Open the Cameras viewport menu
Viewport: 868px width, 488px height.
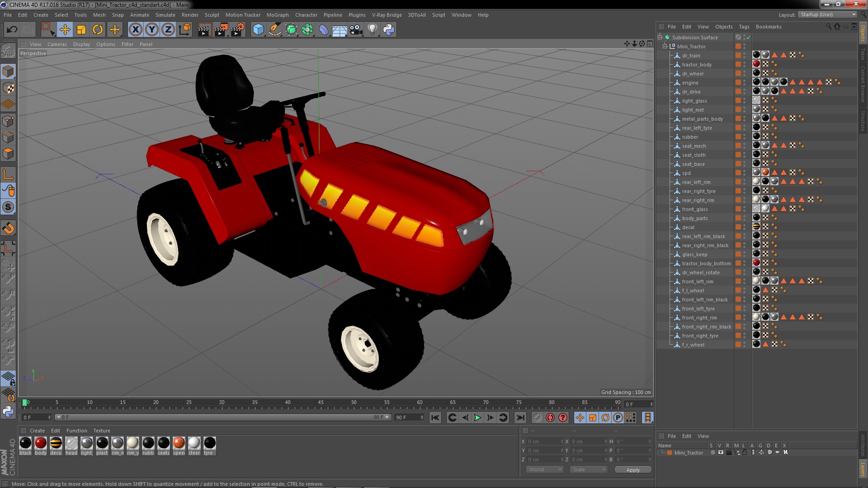[x=57, y=44]
